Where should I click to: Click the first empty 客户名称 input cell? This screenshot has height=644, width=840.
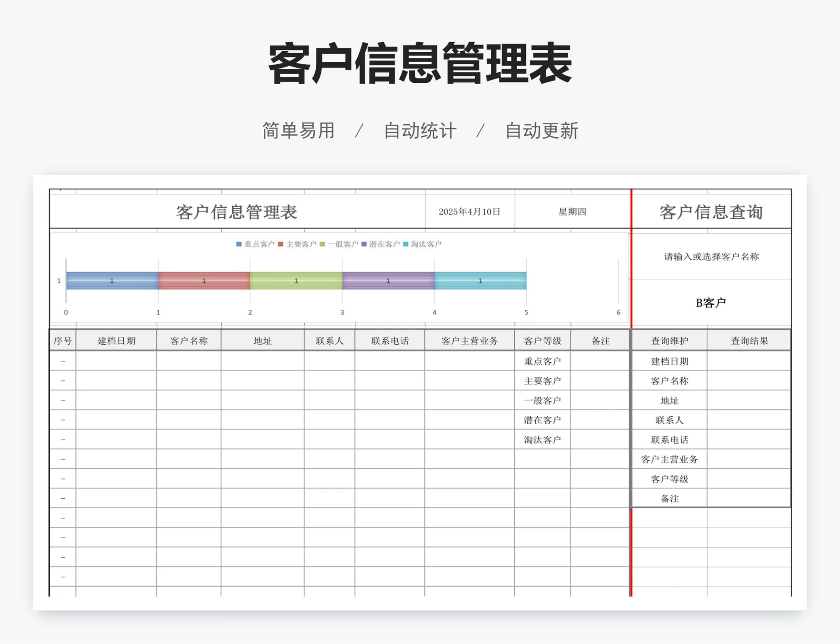pos(188,361)
